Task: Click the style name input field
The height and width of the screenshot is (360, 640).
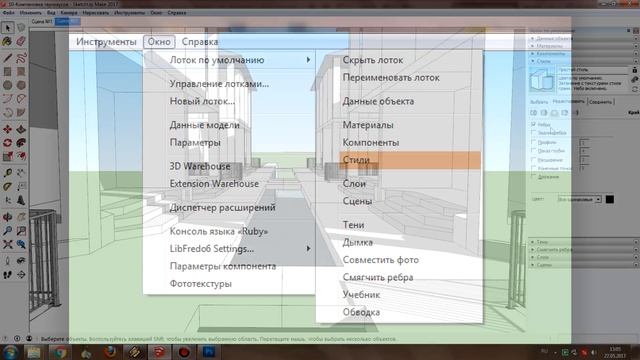Action: [x=592, y=70]
